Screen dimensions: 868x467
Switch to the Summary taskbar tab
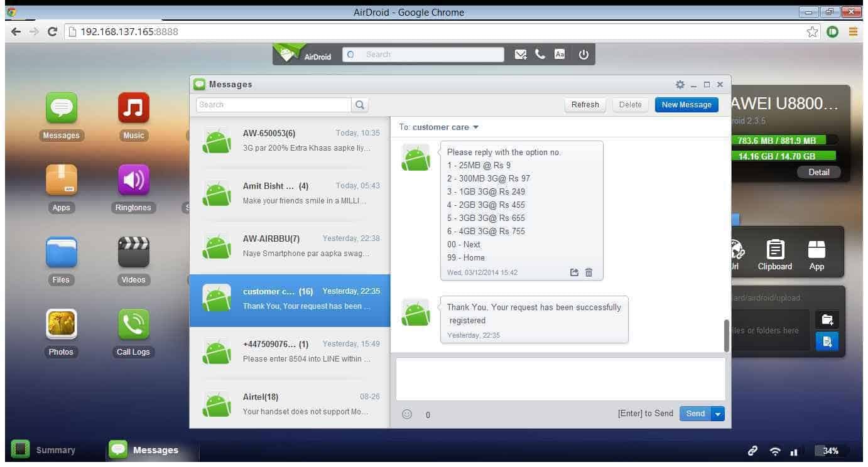(x=44, y=450)
